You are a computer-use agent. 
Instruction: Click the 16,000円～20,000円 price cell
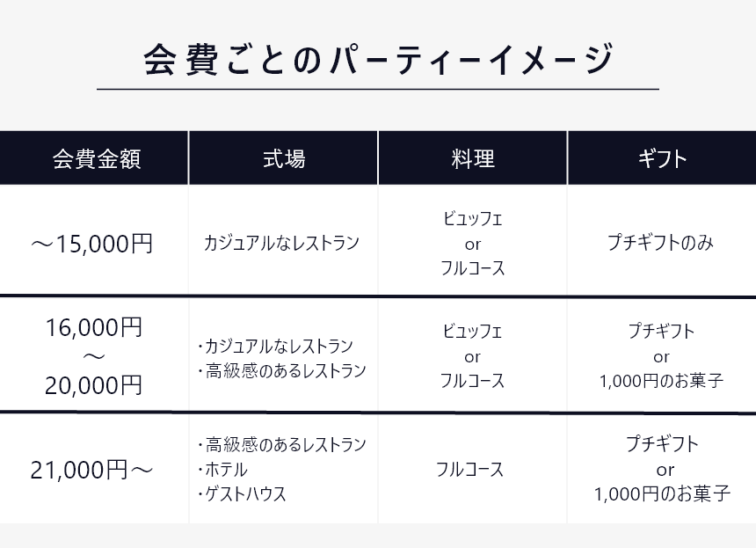click(93, 356)
